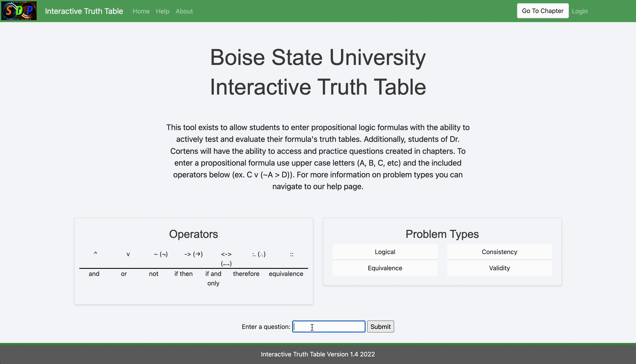
Task: Click the SDP Boise State logo
Action: point(19,11)
